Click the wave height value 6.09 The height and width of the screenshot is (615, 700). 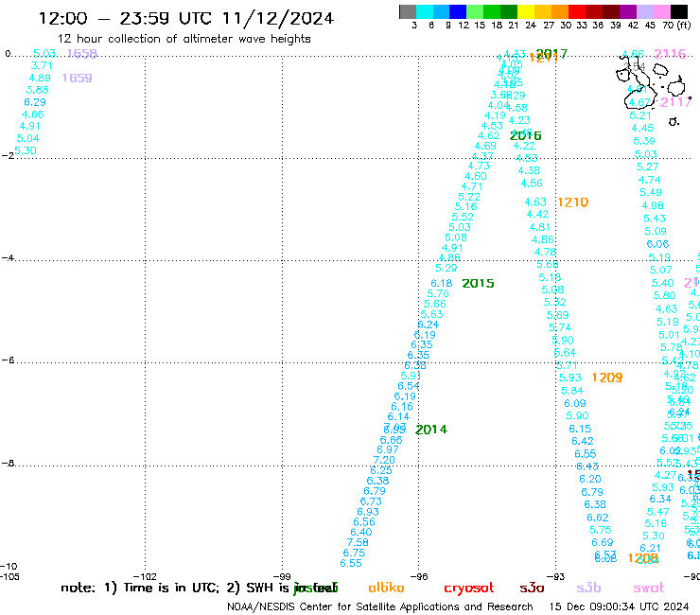575,403
